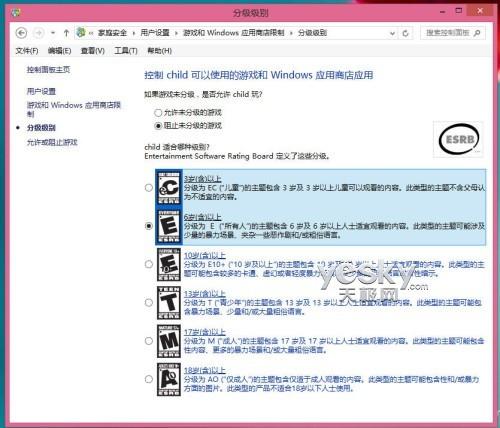This screenshot has height=428, width=500.
Task: Select the 阻止未分级的游戏 radio button
Action: coord(158,126)
